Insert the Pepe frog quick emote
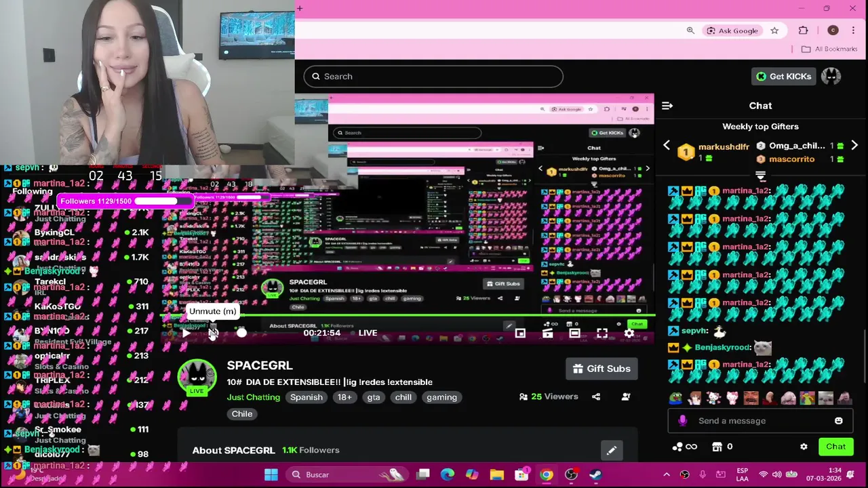 pos(675,399)
